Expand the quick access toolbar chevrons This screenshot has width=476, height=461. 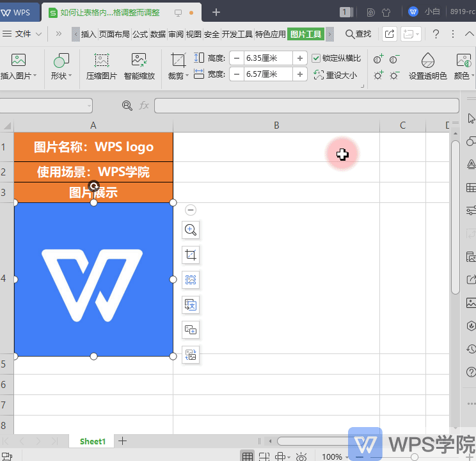tap(59, 33)
